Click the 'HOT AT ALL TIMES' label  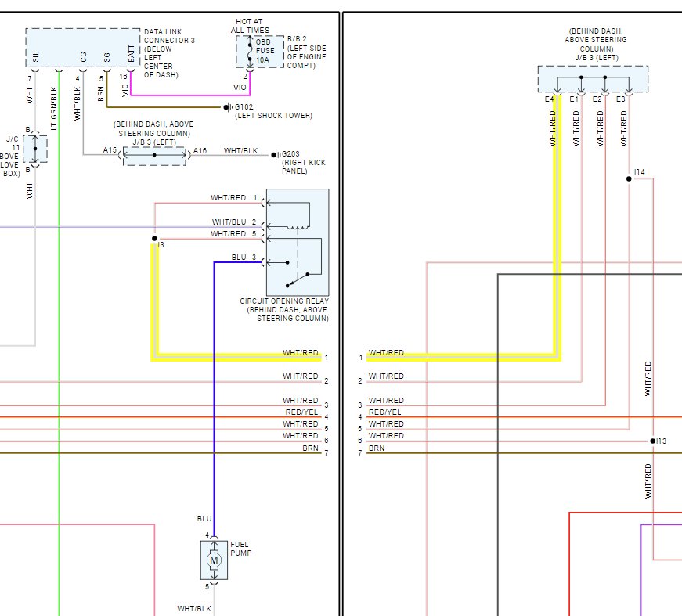pos(250,26)
